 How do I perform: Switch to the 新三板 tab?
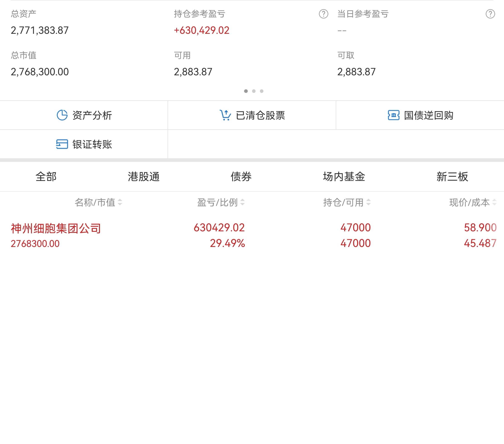click(x=452, y=177)
